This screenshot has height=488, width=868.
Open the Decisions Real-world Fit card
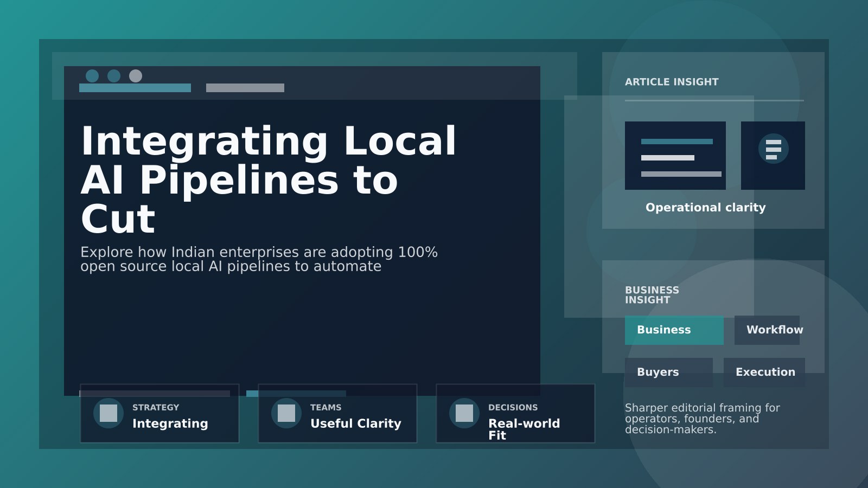pos(515,414)
